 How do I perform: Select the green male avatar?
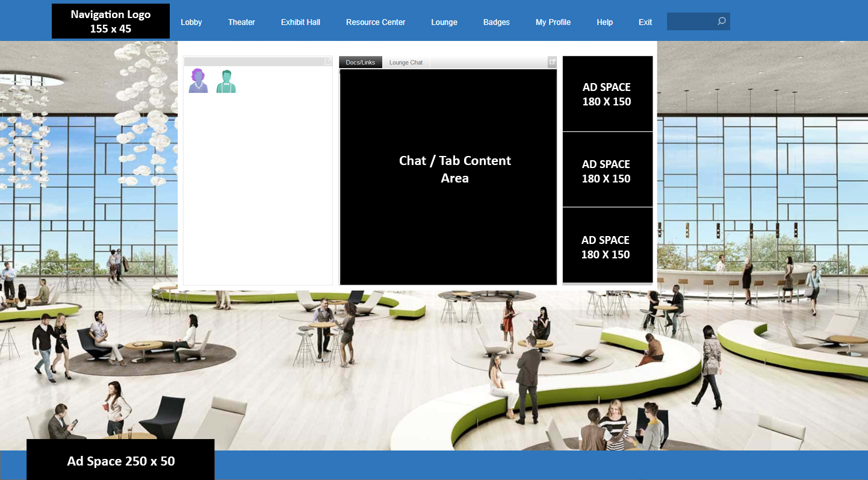pos(226,81)
